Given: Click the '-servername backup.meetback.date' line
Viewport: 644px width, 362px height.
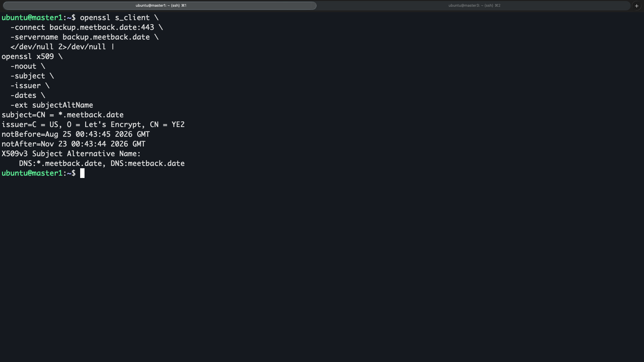Looking at the screenshot, I should click(x=84, y=37).
